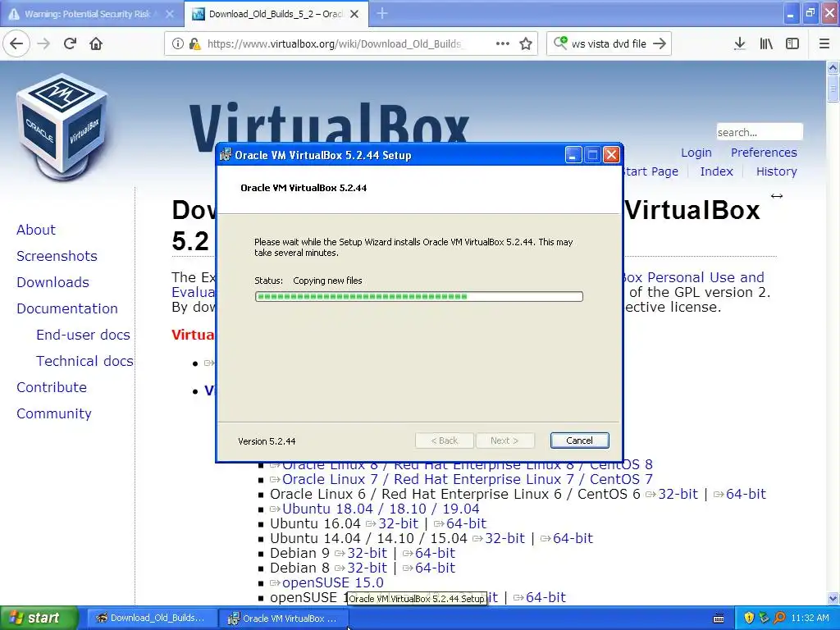840x630 pixels.
Task: Go back with the browser back arrow
Action: [x=16, y=43]
